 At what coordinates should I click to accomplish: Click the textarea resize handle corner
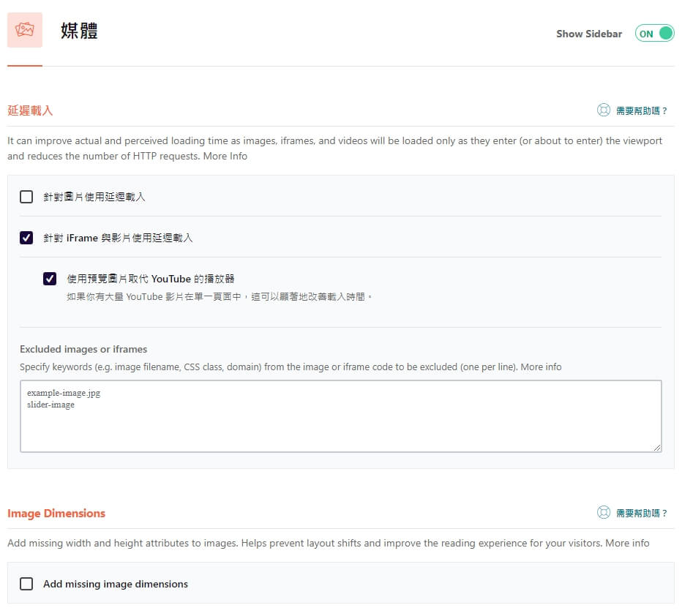tap(657, 447)
